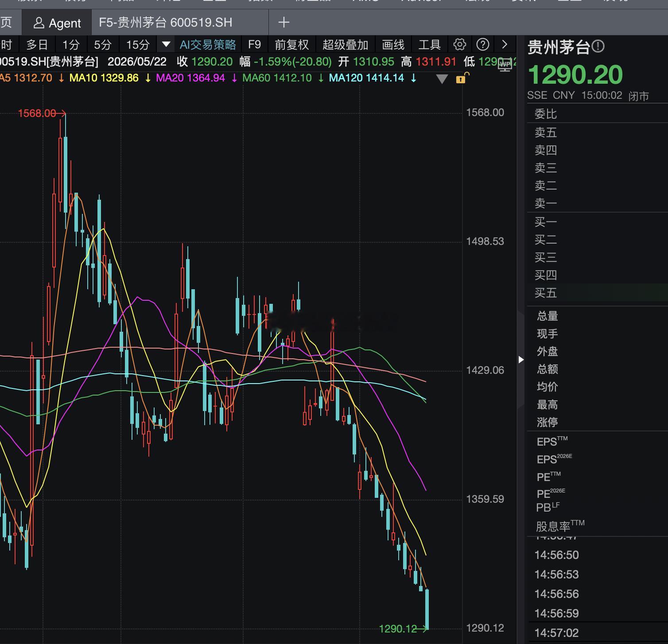Click the EPS TTM row label
This screenshot has width=668, height=644.
click(552, 441)
